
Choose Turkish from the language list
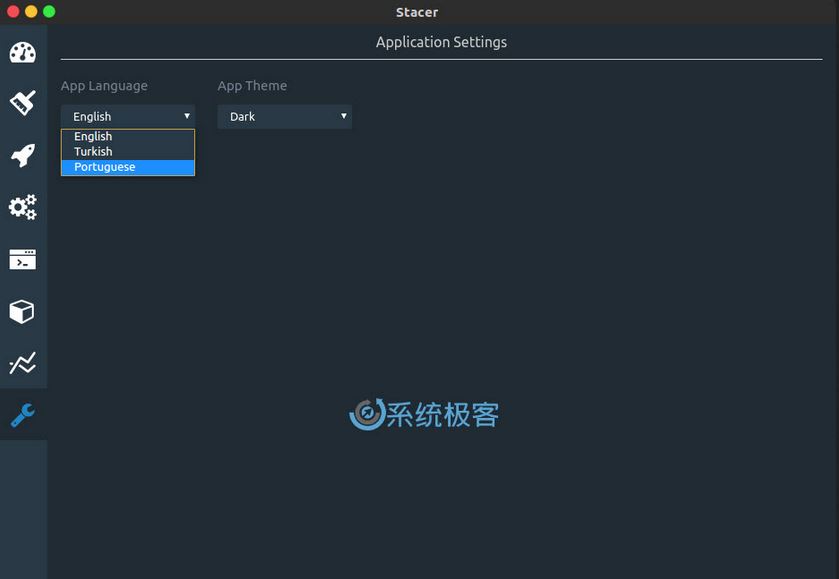pos(93,152)
